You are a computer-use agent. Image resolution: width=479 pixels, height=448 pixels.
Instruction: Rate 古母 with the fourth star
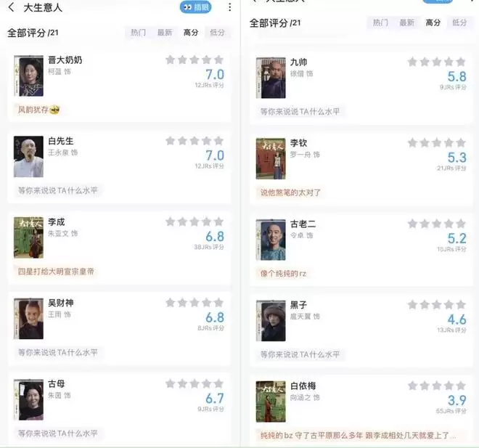pos(207,383)
